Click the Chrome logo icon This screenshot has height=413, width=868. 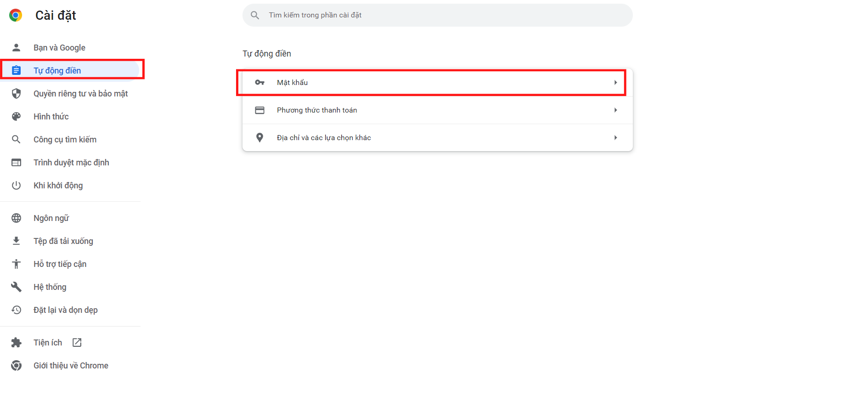click(16, 15)
